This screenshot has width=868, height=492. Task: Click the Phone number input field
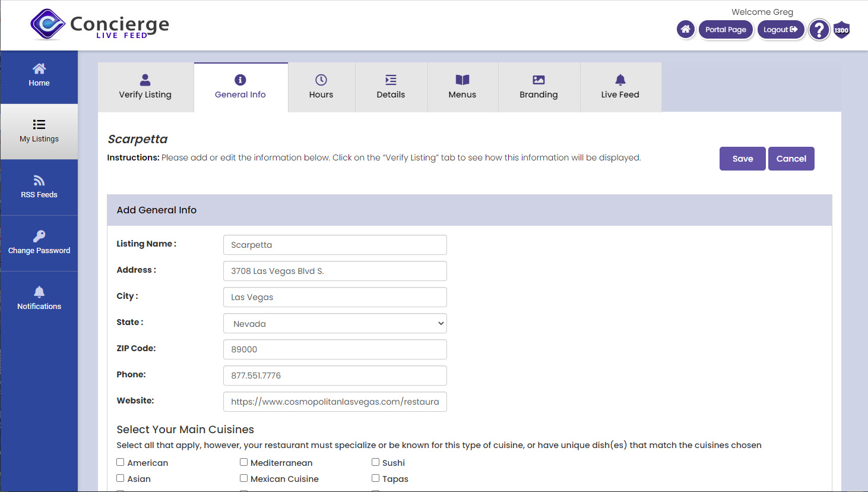335,376
